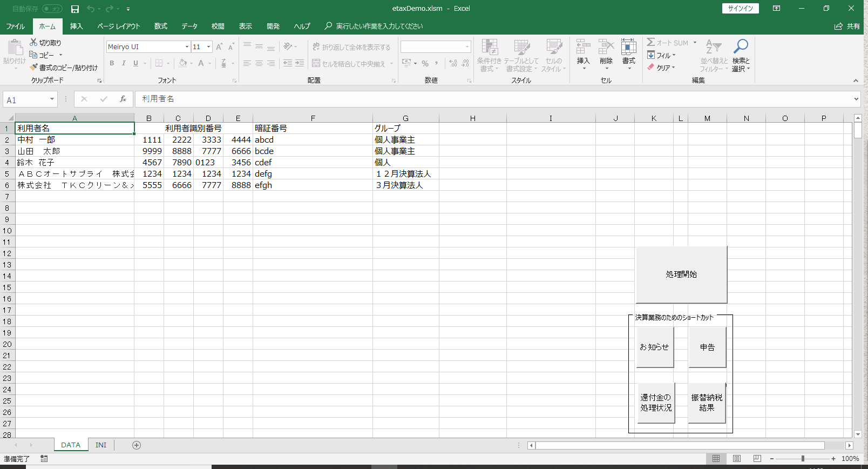Toggle Italic formatting button
The width and height of the screenshot is (868, 469).
(x=124, y=63)
